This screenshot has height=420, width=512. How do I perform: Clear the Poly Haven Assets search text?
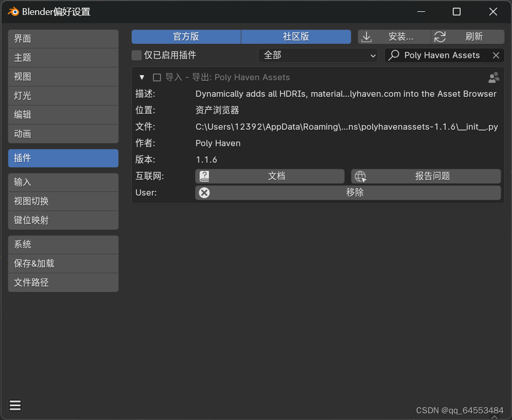coord(496,56)
